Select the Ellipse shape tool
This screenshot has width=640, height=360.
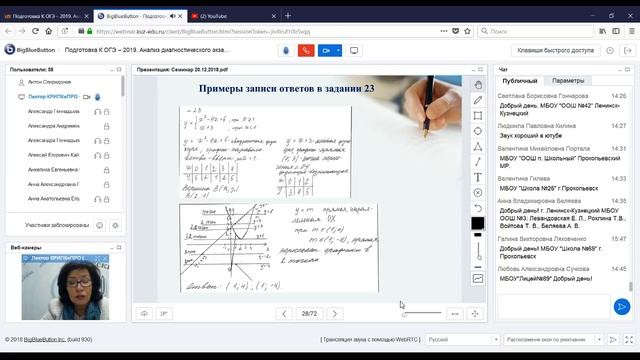[478, 131]
